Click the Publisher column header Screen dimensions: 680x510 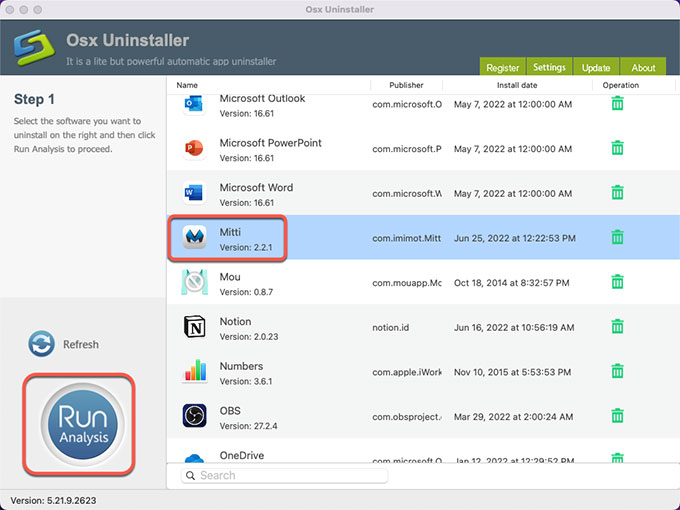[406, 86]
